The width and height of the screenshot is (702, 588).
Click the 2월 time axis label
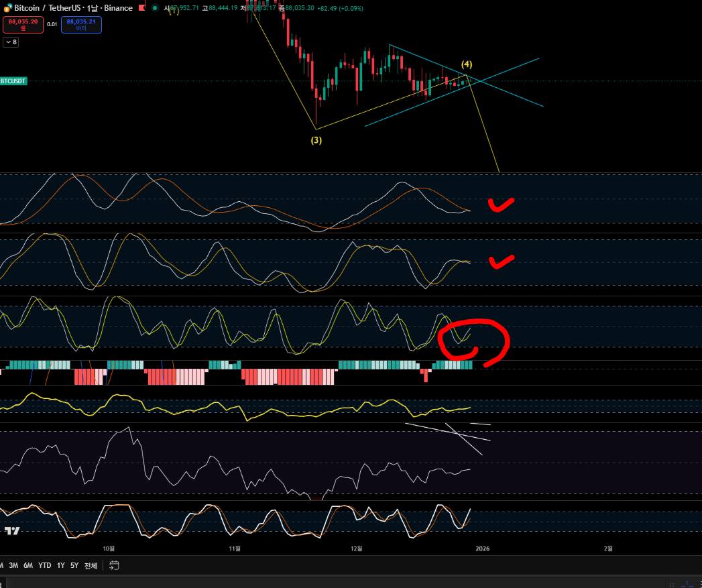608,548
